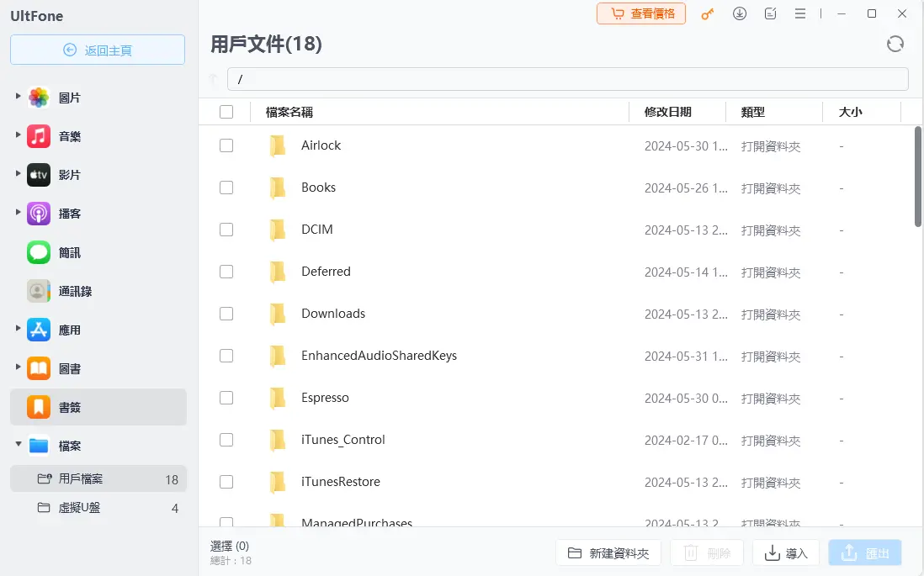Screen dimensions: 924x576
Task: Click 查看價格 button
Action: (641, 13)
